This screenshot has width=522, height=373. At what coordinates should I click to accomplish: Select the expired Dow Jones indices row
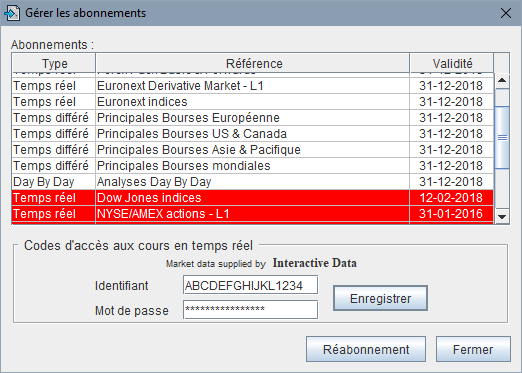click(253, 198)
